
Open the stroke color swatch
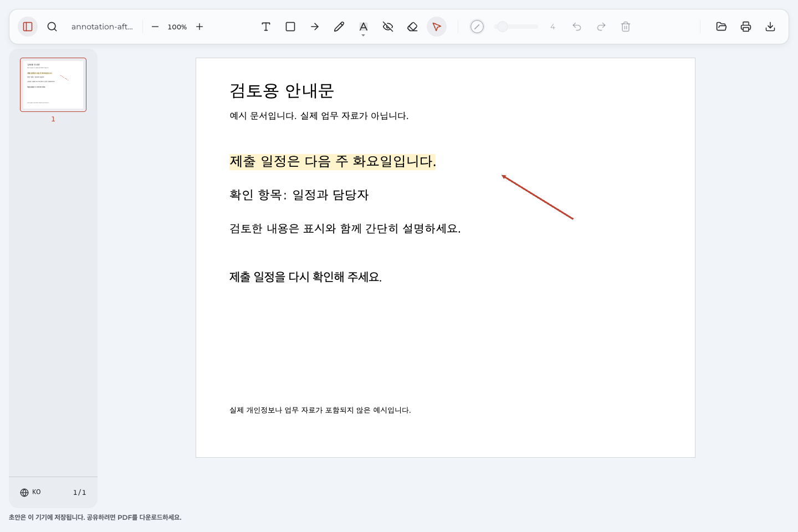click(477, 27)
